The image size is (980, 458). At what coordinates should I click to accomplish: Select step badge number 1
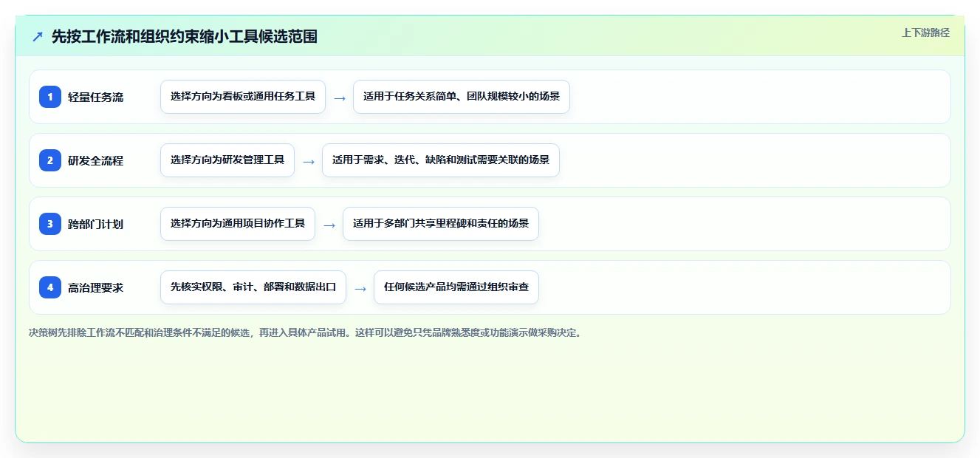(x=50, y=97)
